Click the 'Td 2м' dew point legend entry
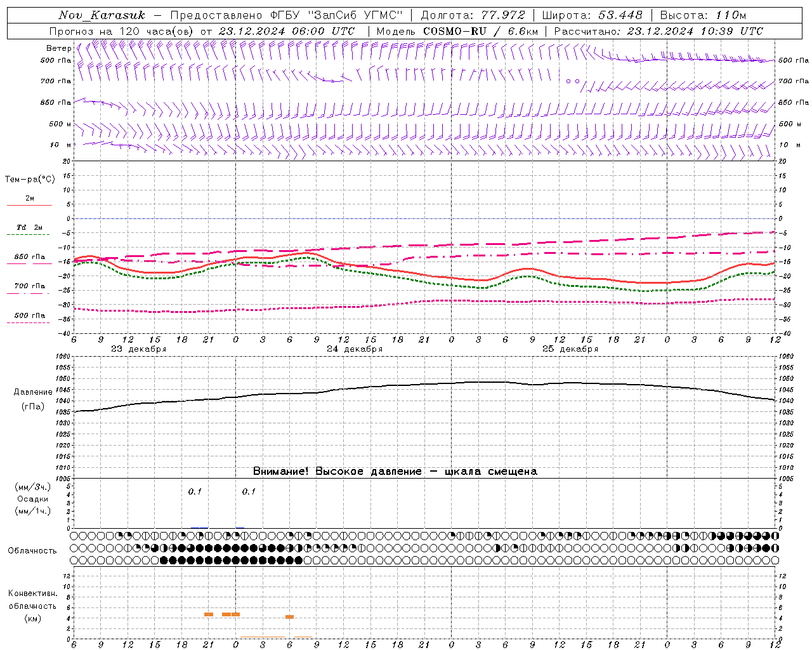This screenshot has width=812, height=650. (29, 227)
